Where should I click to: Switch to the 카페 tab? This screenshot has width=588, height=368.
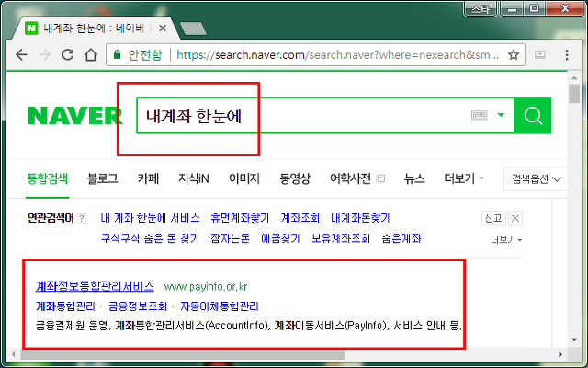click(148, 178)
